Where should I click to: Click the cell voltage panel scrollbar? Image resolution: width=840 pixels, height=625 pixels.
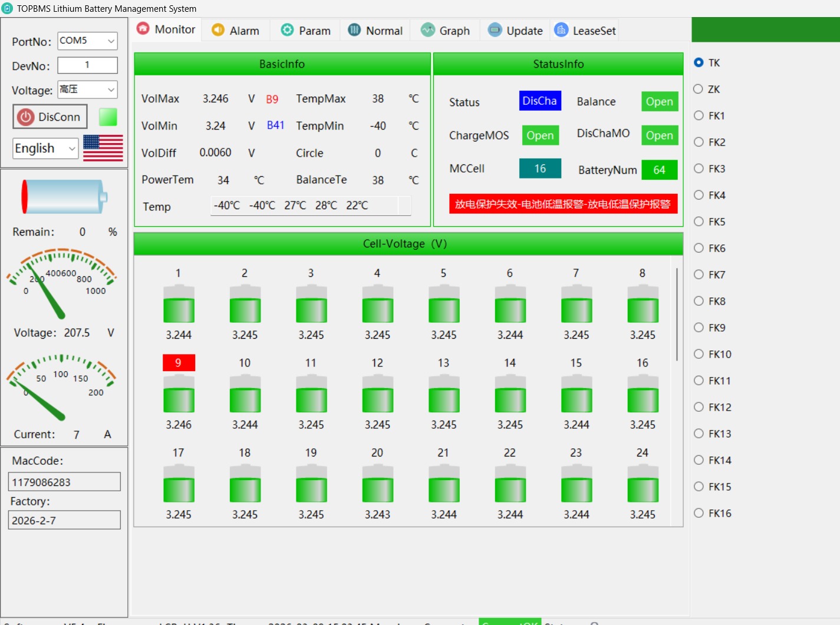click(677, 315)
